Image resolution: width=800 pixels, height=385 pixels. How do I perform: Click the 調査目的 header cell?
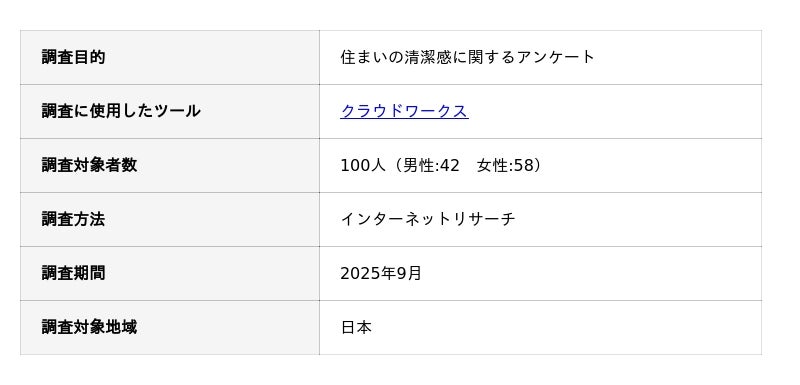(x=170, y=57)
